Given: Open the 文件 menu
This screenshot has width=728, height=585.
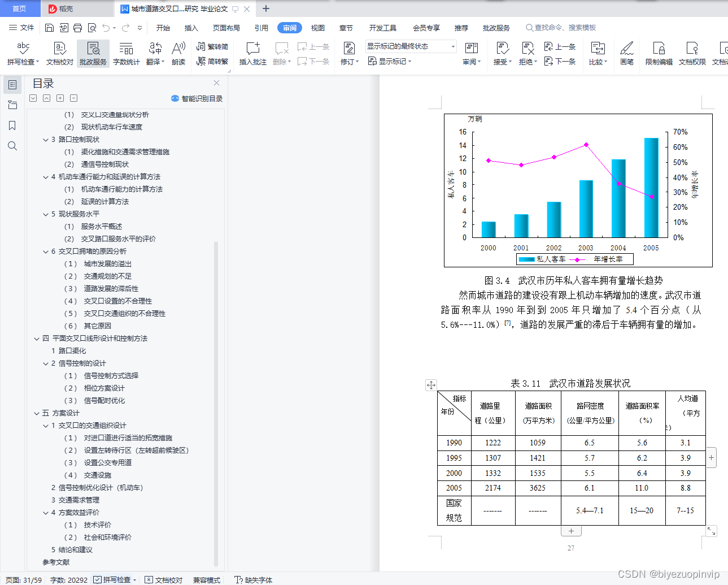Looking at the screenshot, I should click(x=21, y=28).
